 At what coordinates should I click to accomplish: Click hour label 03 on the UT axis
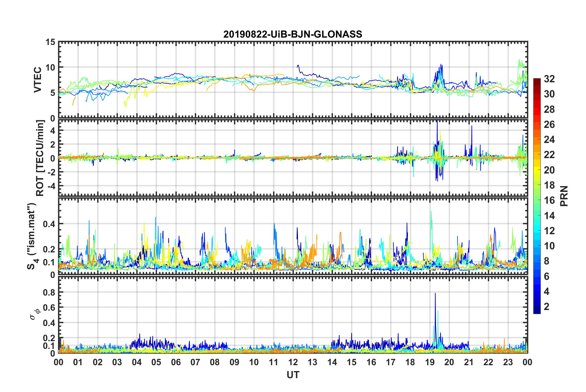117,362
